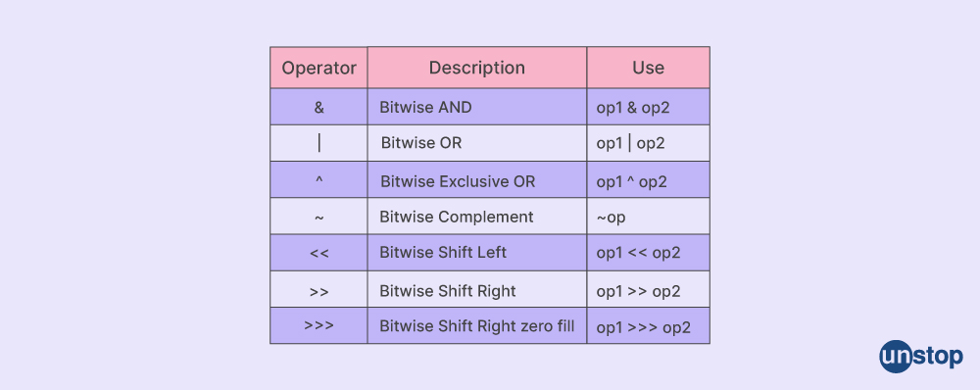The height and width of the screenshot is (390, 980).
Task: Click the caret operator symbol cell
Action: point(318,180)
